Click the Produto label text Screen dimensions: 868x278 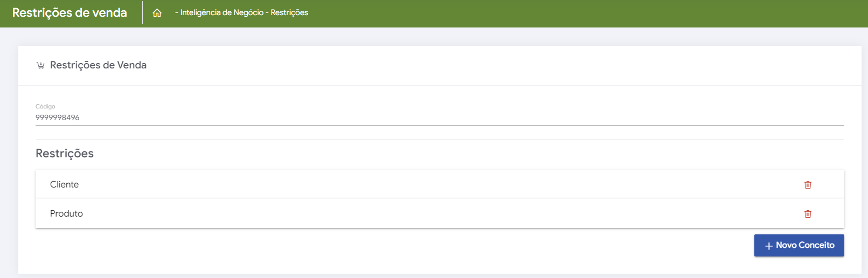[66, 213]
